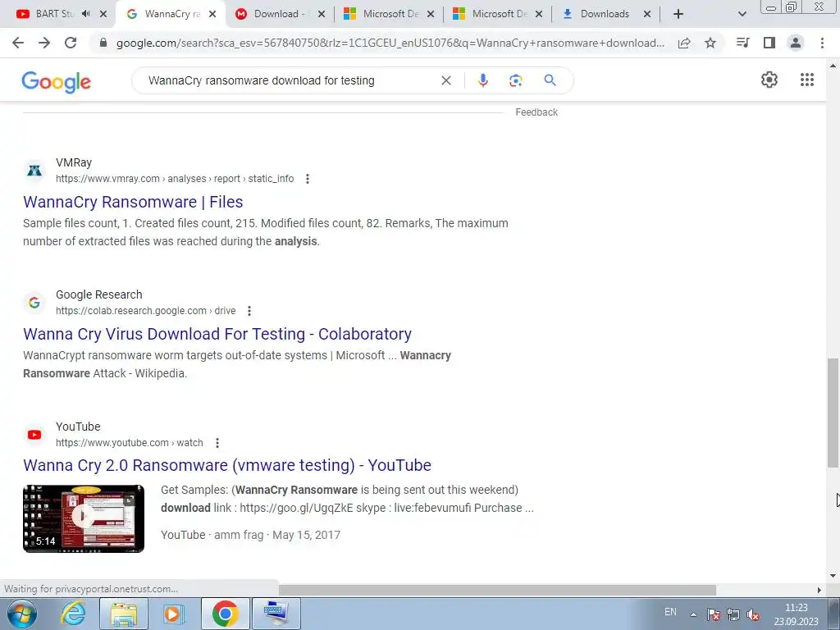Click the colab.research.google.com URL breadcrumb
Screen dimensions: 840x630
(146, 311)
